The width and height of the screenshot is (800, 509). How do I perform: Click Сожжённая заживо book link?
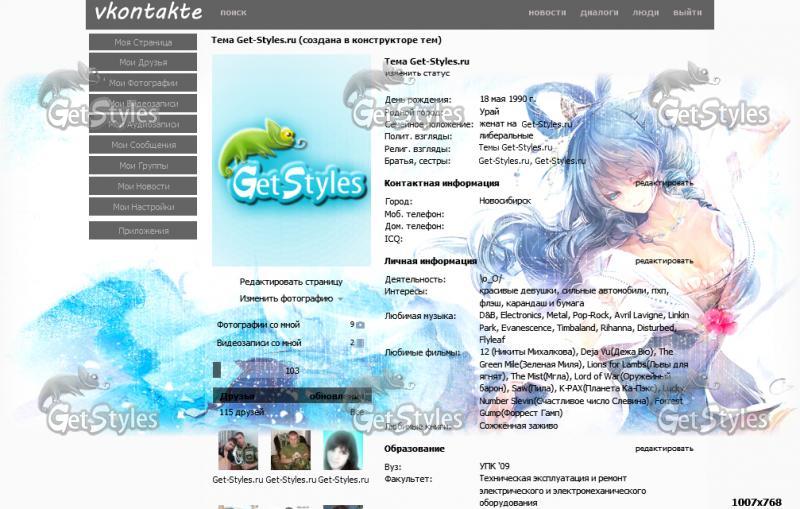(518, 425)
